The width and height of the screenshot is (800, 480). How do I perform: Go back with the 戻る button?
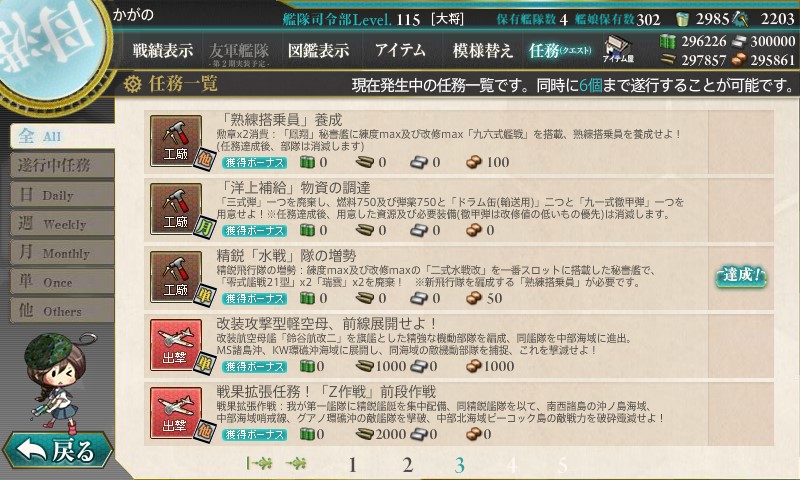tap(57, 451)
